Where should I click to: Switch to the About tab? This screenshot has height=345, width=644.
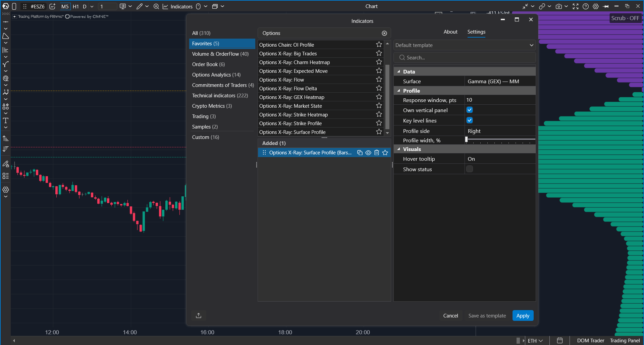click(450, 32)
